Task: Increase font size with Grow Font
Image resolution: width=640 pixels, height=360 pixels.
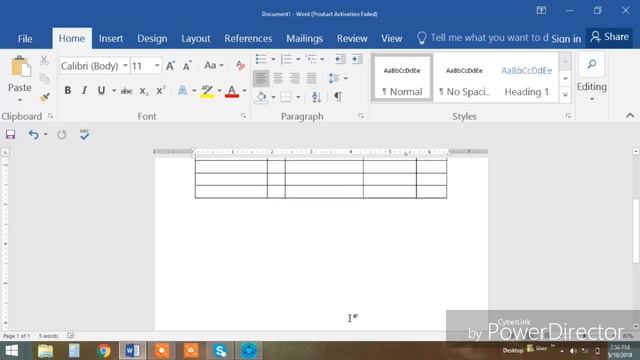Action: 170,66
